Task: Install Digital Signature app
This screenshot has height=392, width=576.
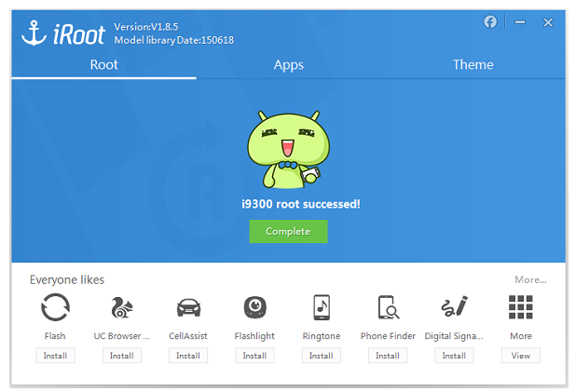Action: (454, 356)
